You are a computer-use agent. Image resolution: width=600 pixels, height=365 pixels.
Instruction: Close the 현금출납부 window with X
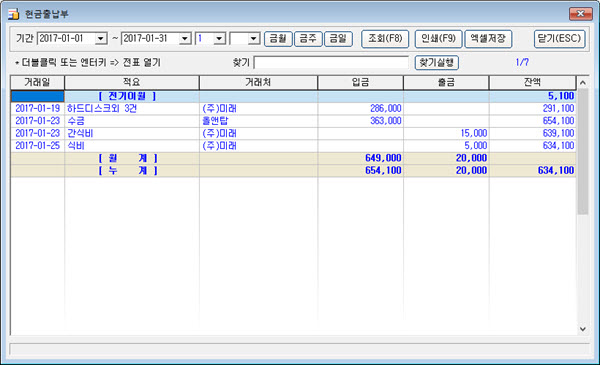[x=580, y=14]
